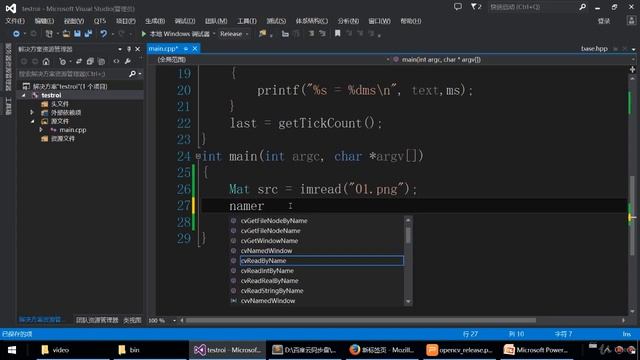Collapse the source files folder node

32,121
